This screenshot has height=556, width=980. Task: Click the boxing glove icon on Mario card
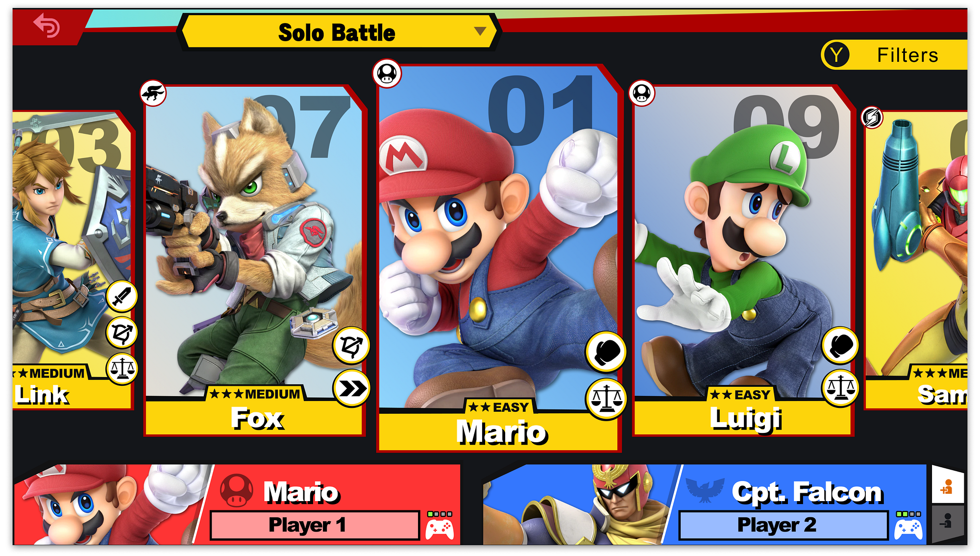(x=606, y=352)
